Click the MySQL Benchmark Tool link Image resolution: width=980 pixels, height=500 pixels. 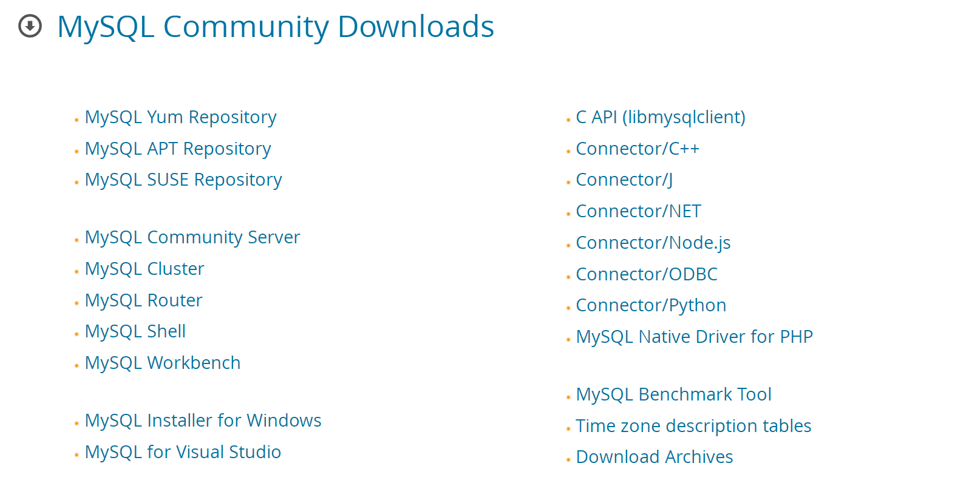674,394
